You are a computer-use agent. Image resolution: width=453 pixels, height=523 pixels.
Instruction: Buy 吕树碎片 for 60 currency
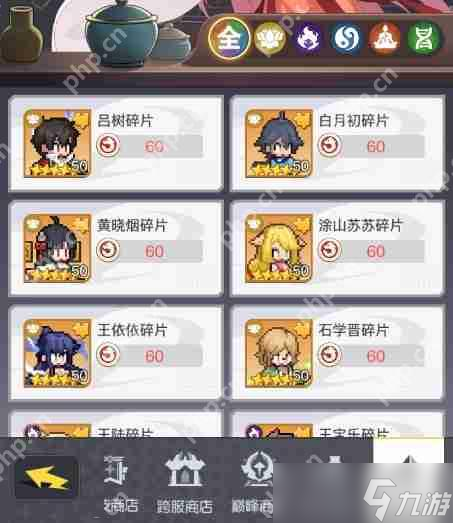149,146
